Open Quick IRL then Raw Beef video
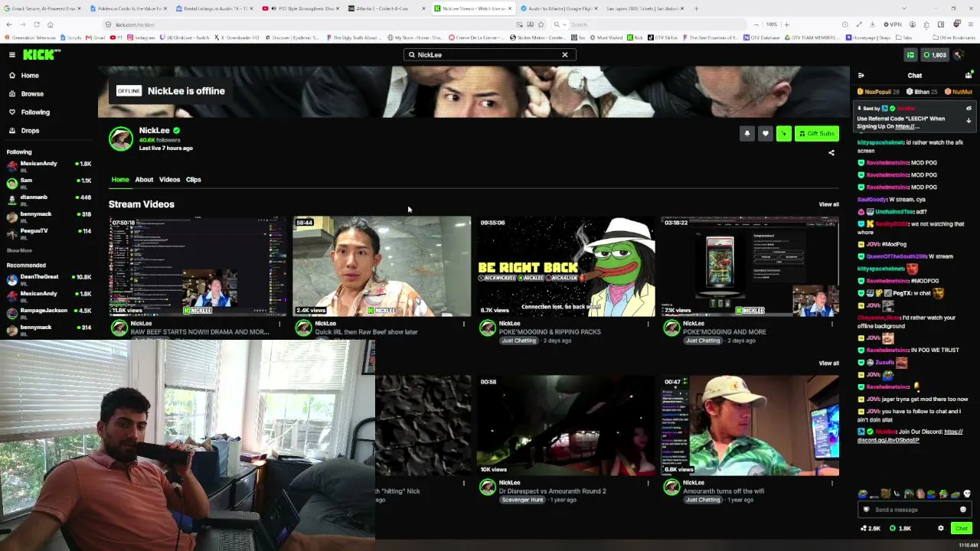This screenshot has height=551, width=980. (381, 266)
